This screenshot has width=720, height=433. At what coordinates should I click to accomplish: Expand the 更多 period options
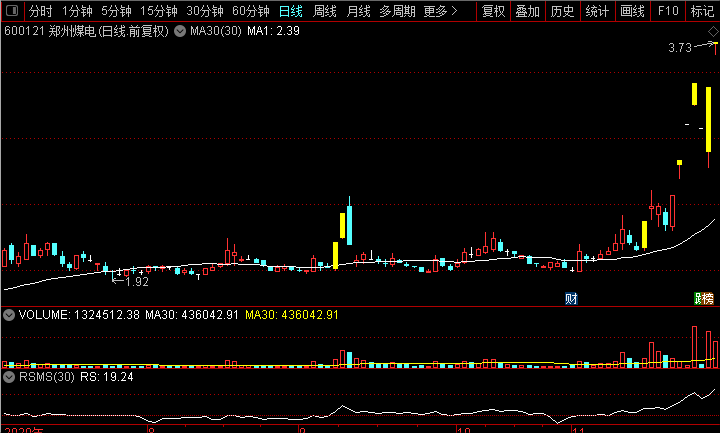(440, 11)
